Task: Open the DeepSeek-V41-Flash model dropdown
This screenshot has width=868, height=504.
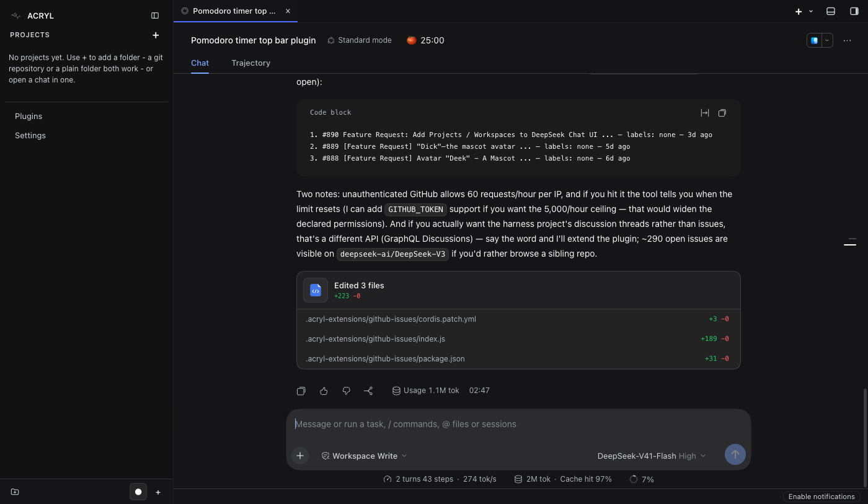Action: 652,456
